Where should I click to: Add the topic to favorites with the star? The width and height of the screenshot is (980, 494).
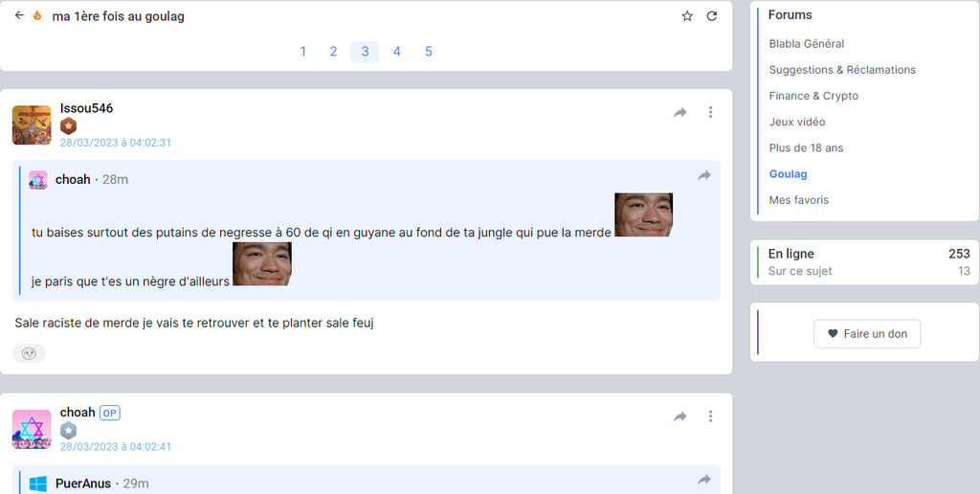pyautogui.click(x=687, y=16)
